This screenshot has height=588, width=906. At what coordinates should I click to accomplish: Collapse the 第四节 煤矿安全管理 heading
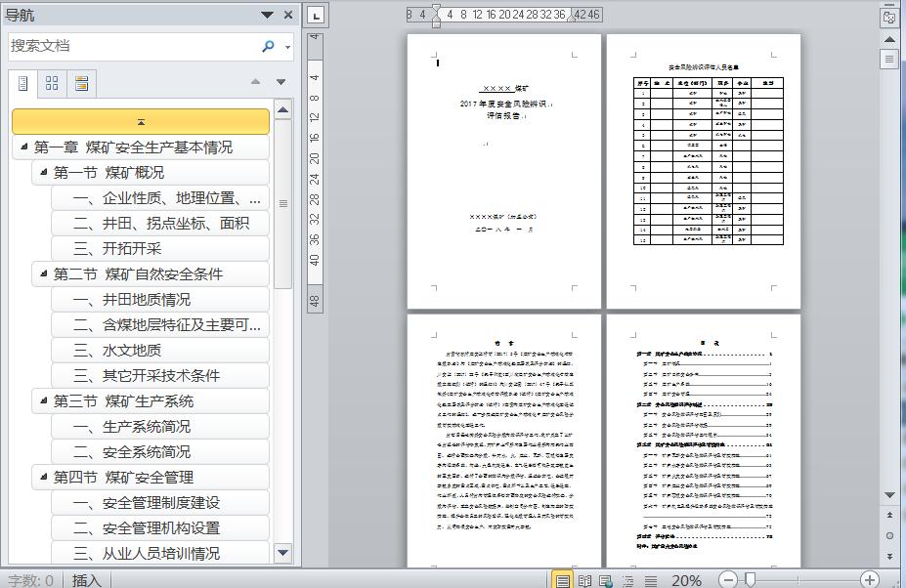pos(43,477)
